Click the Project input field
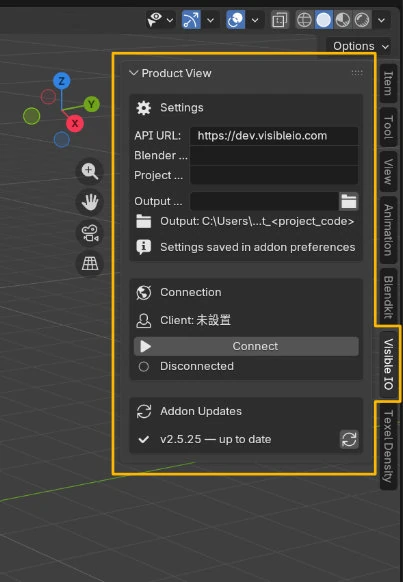The width and height of the screenshot is (403, 582). pyautogui.click(x=274, y=175)
